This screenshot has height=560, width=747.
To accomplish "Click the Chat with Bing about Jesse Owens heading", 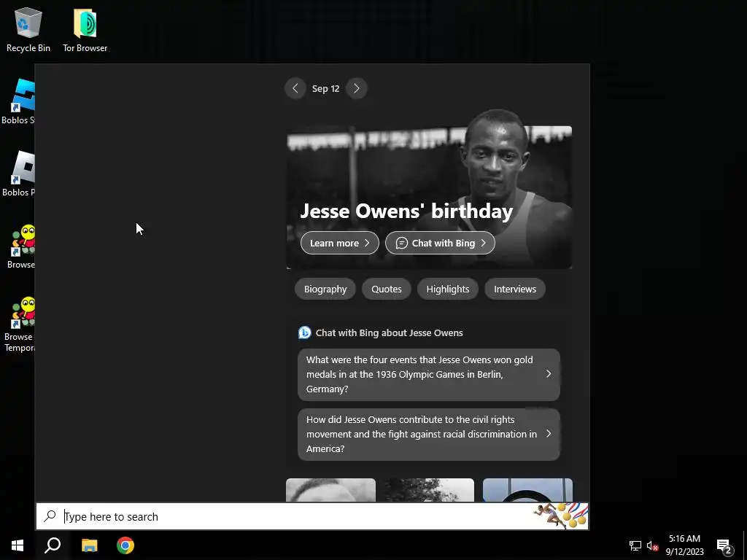I will click(x=390, y=332).
